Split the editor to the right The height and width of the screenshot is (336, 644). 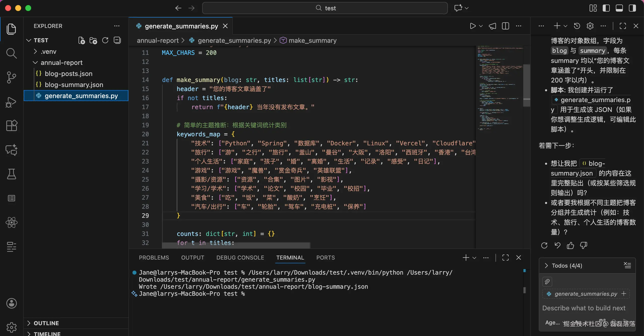coord(505,26)
